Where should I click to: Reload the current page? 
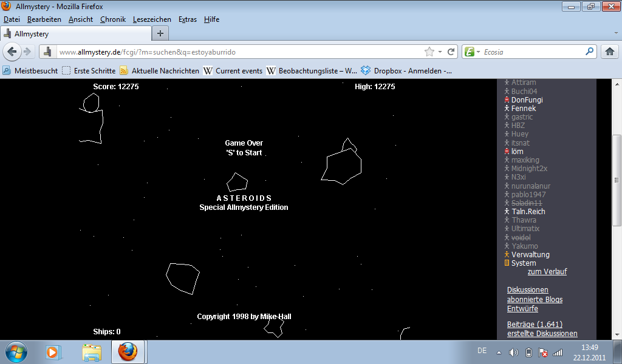[451, 52]
